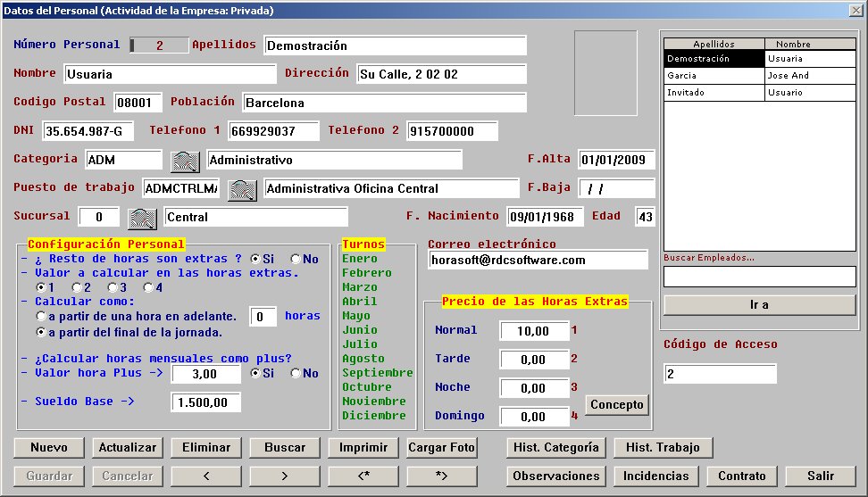The height and width of the screenshot is (497, 868).
Task: Open Noviembre shift month
Action: pyautogui.click(x=373, y=402)
